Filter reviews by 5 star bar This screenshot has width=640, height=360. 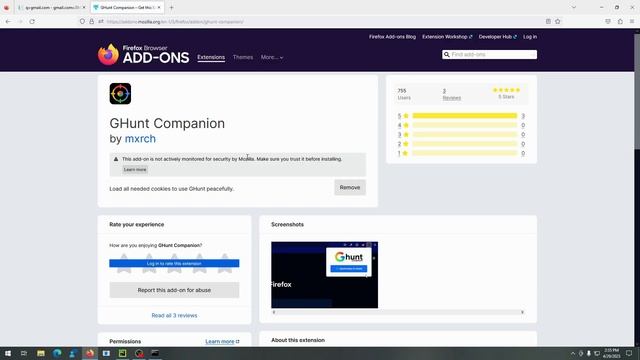[x=464, y=116]
